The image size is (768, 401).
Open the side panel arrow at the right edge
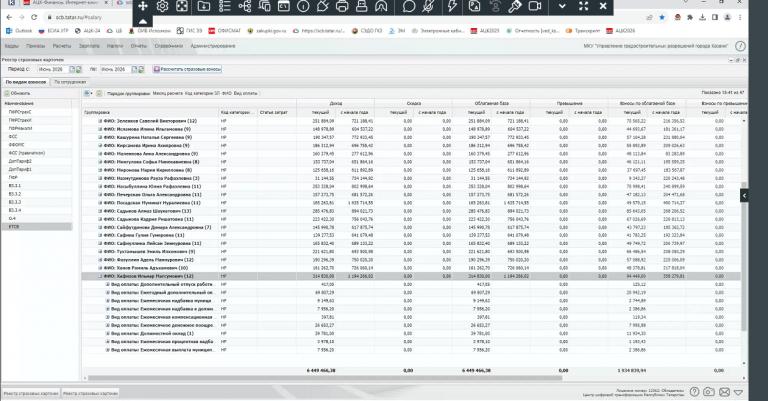[x=744, y=195]
